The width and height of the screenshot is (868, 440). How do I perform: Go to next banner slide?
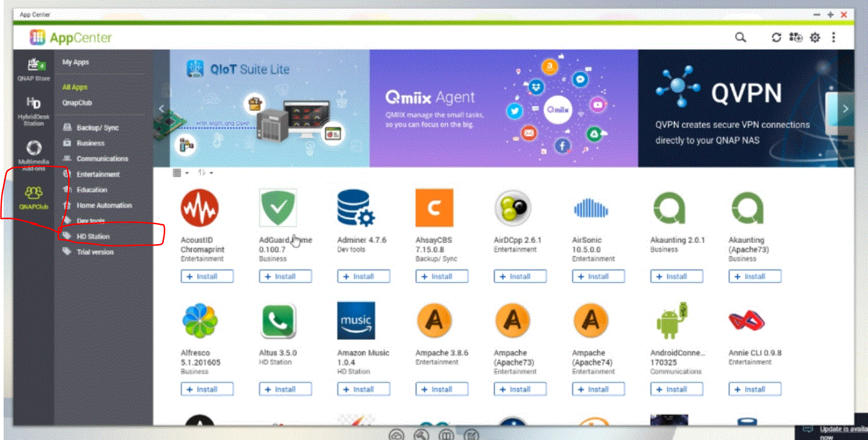click(x=846, y=108)
